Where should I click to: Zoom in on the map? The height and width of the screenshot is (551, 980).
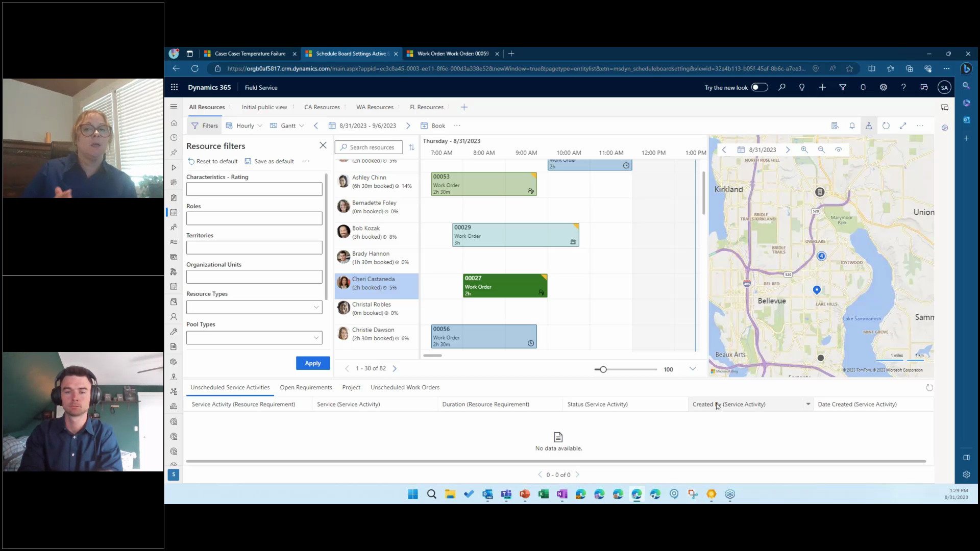tap(805, 149)
